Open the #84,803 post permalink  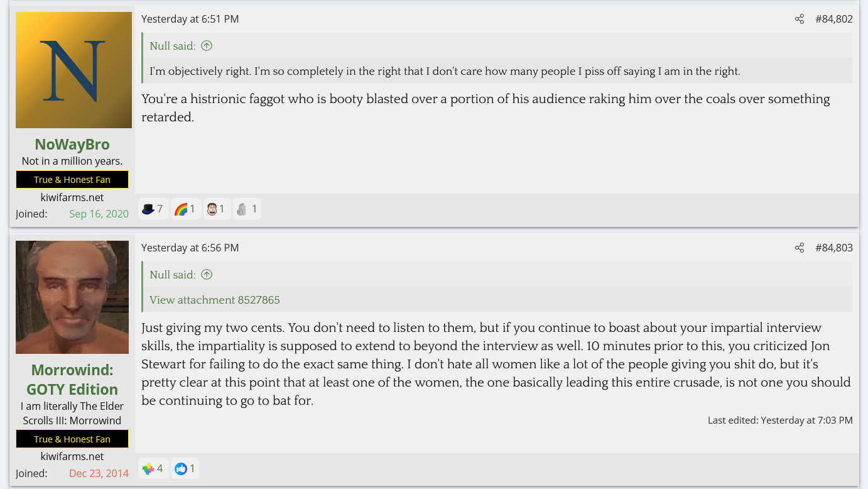pos(833,248)
